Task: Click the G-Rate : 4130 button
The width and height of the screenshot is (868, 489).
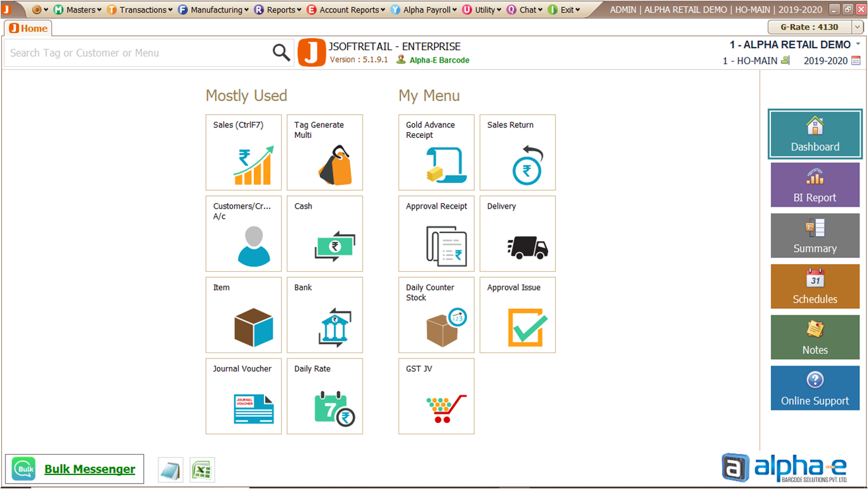Action: pyautogui.click(x=810, y=27)
